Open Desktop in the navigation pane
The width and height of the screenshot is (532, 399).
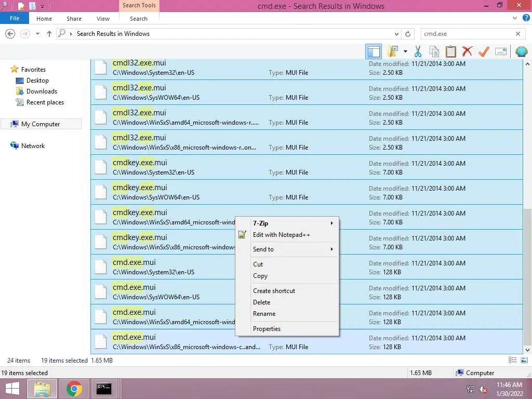(x=37, y=81)
